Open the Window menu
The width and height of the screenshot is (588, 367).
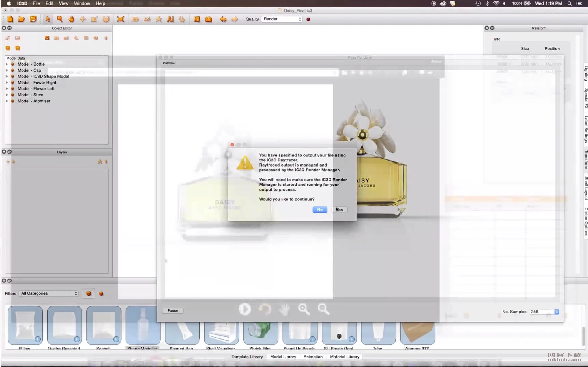pos(82,3)
